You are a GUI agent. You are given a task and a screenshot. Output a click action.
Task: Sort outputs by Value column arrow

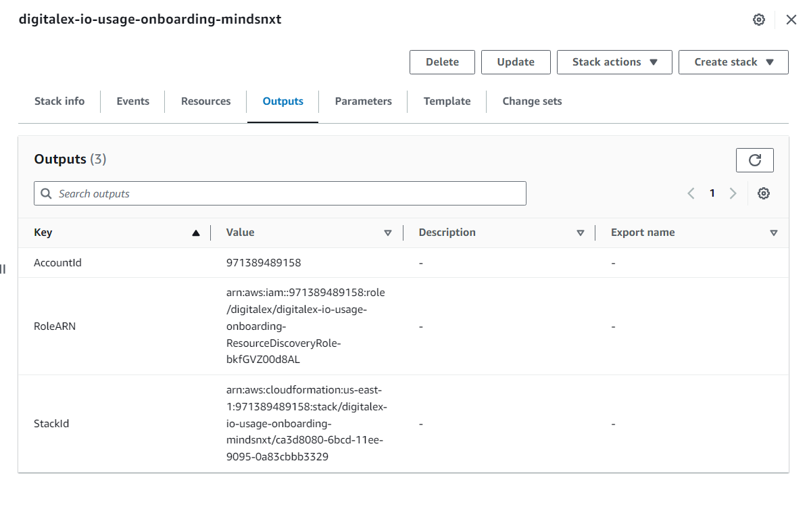point(388,233)
